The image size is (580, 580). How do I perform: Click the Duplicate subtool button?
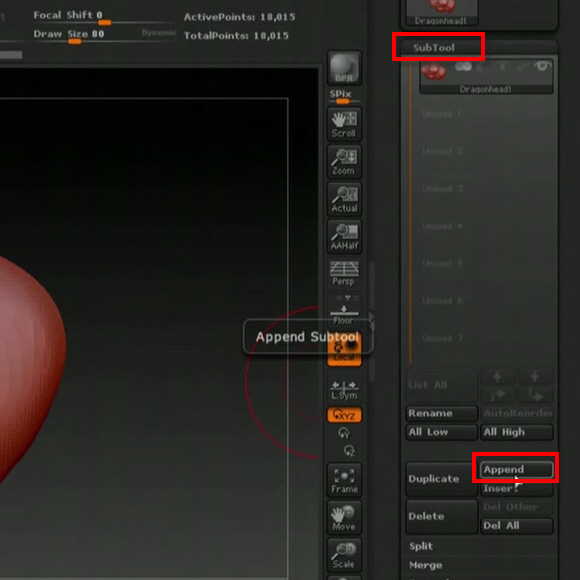(x=442, y=479)
